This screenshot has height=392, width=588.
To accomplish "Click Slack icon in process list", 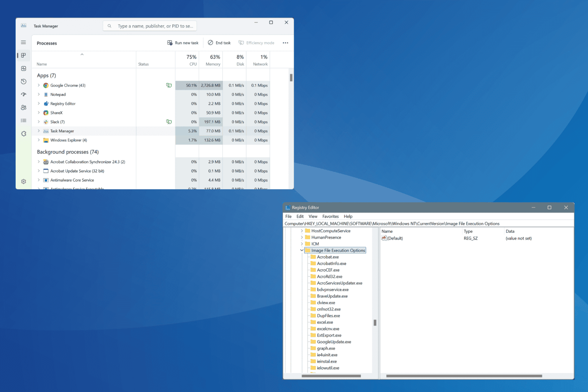I will coord(46,122).
